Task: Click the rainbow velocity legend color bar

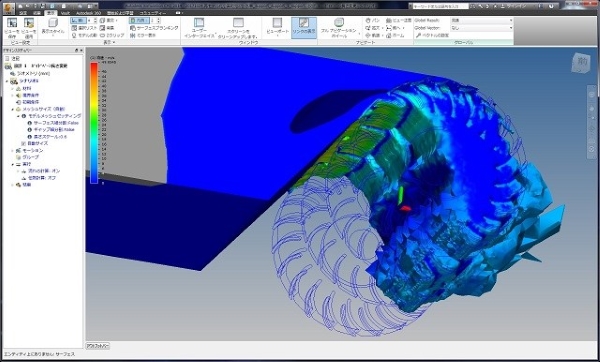Action: click(x=94, y=122)
